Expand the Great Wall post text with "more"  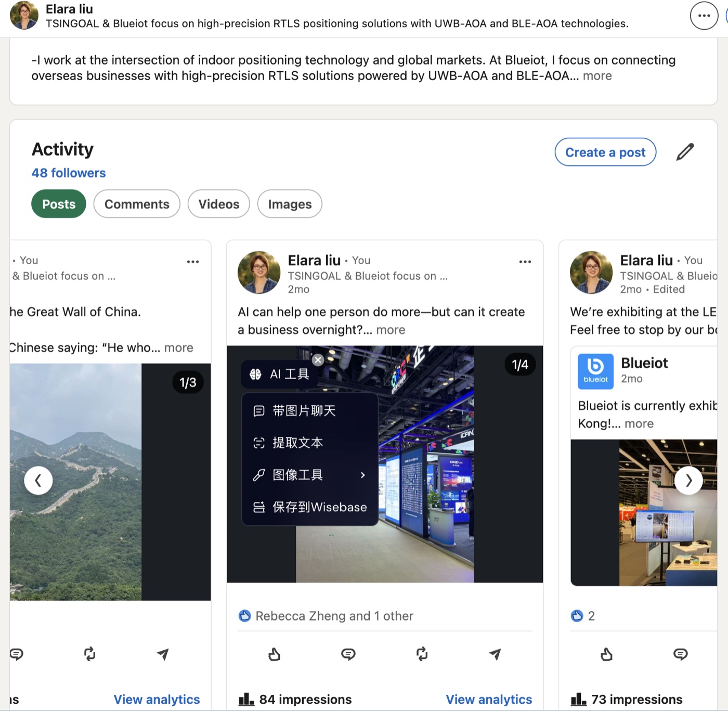(x=178, y=347)
